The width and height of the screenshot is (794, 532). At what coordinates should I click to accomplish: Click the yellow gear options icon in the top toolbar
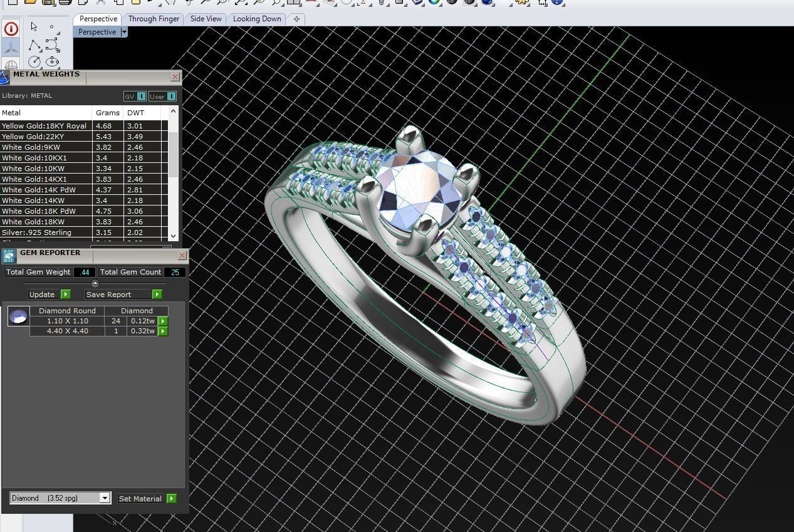click(x=523, y=3)
